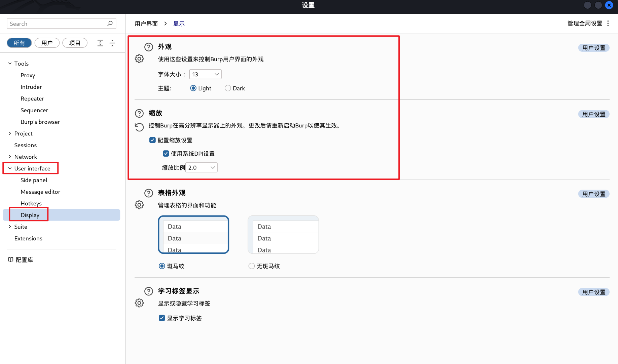The width and height of the screenshot is (618, 364).
Task: Click the zebra-striped table preview thumbnail
Action: (x=193, y=235)
